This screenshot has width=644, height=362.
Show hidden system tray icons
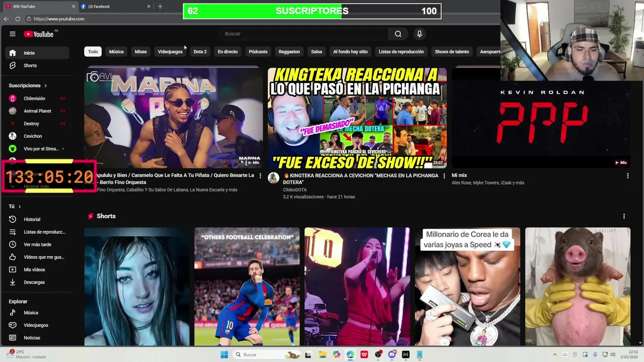(x=555, y=354)
